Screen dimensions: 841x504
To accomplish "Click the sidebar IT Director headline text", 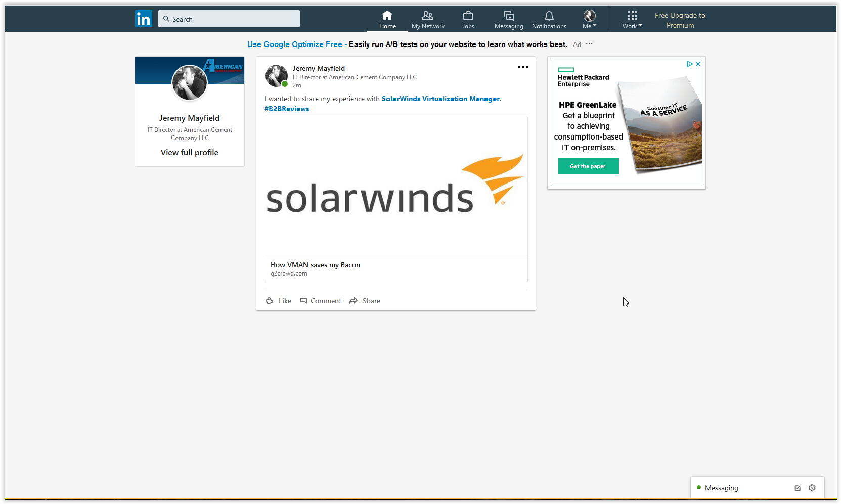I will [190, 134].
